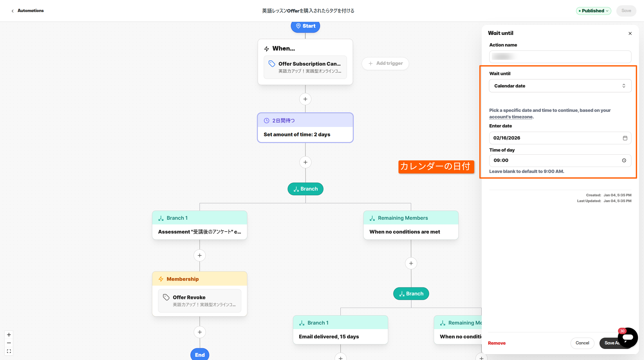Click plus node below the 2-day wait step
The height and width of the screenshot is (360, 644).
tap(305, 162)
